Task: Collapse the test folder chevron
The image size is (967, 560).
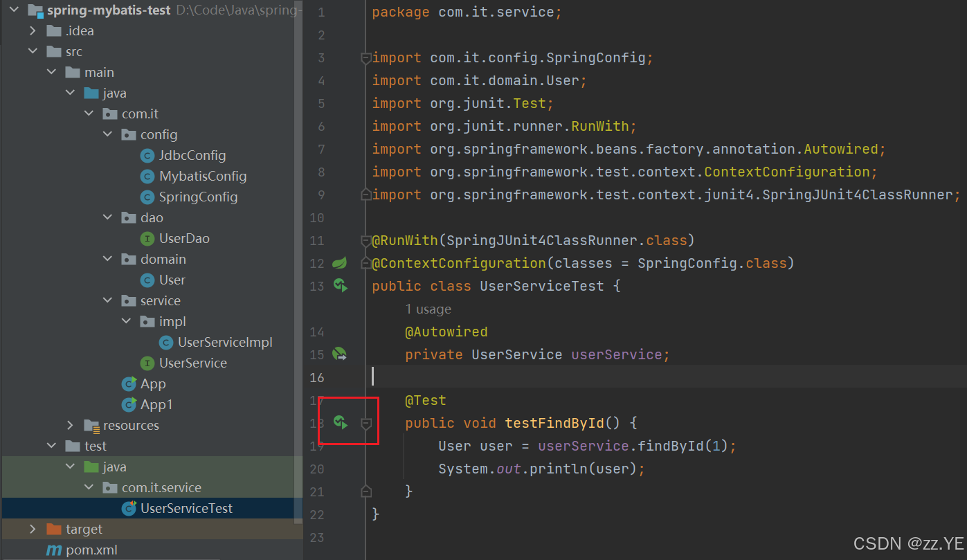Action: coord(51,446)
